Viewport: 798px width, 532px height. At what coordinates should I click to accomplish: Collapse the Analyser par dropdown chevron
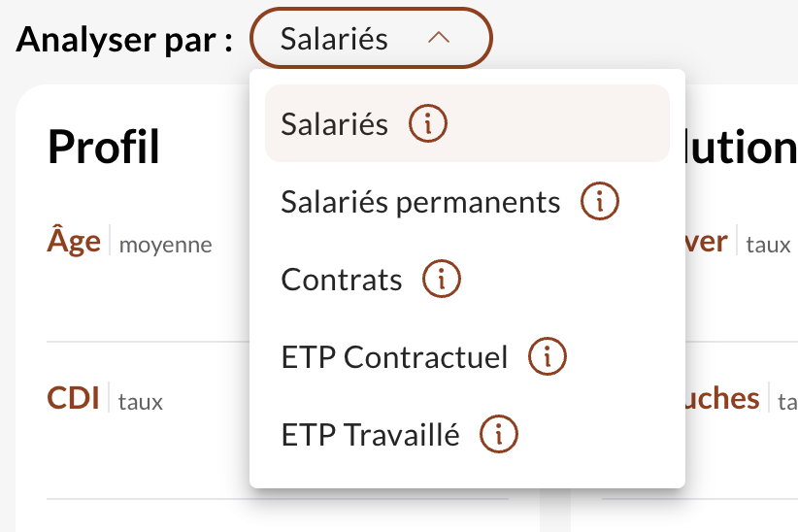(439, 38)
